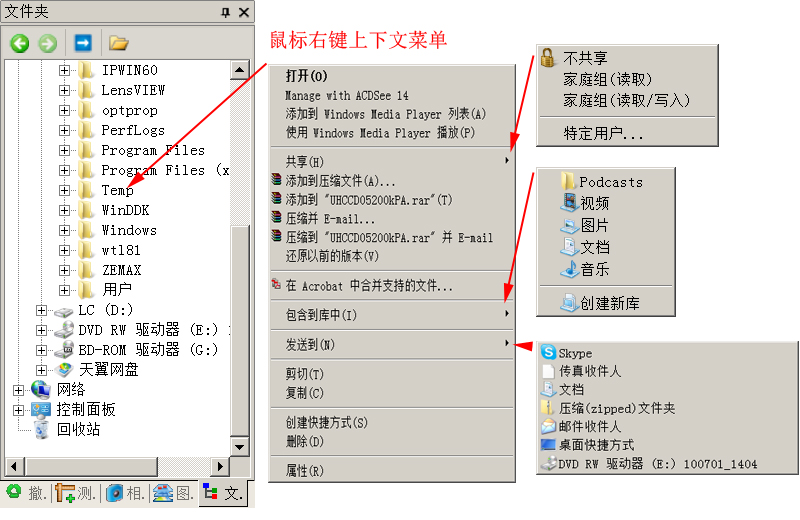The image size is (800, 520).
Task: Expand the Temp folder node
Action: point(64,190)
